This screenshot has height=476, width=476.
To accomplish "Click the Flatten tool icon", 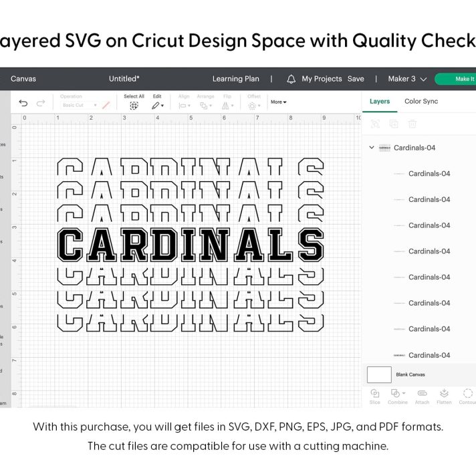I will tap(444, 393).
